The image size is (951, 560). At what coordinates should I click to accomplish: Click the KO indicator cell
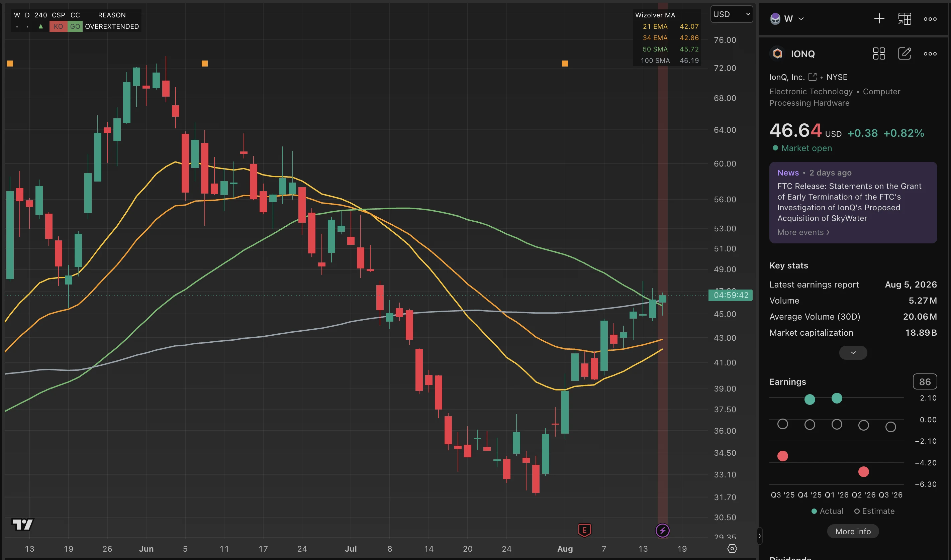(58, 26)
